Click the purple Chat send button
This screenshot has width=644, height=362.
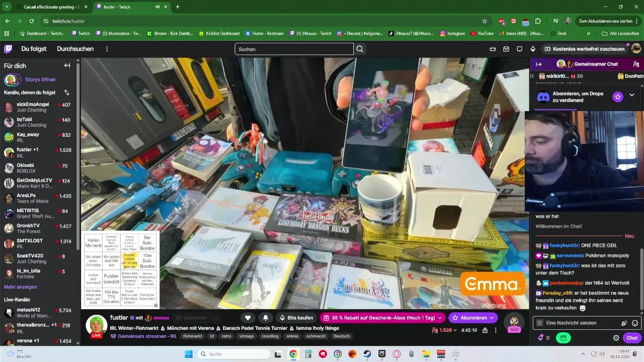632,338
